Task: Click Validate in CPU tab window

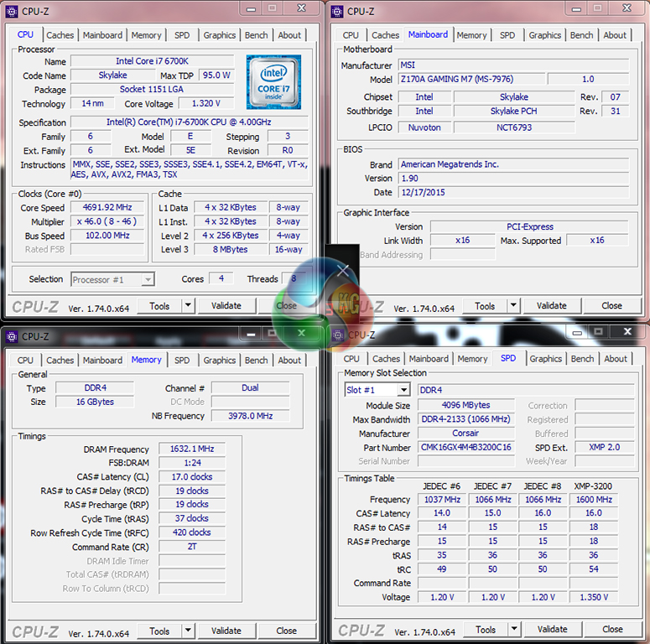Action: click(x=226, y=306)
